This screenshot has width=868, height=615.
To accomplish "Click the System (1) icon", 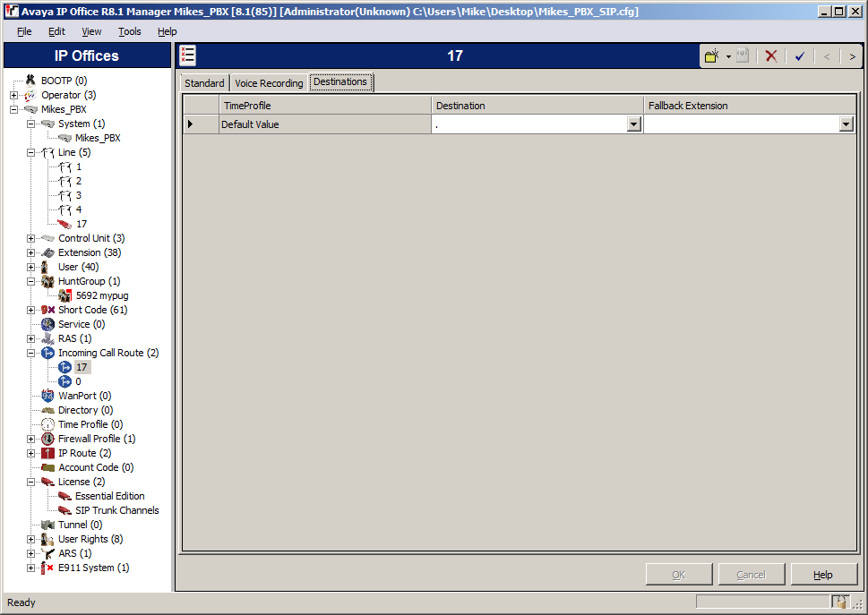I will [x=48, y=124].
